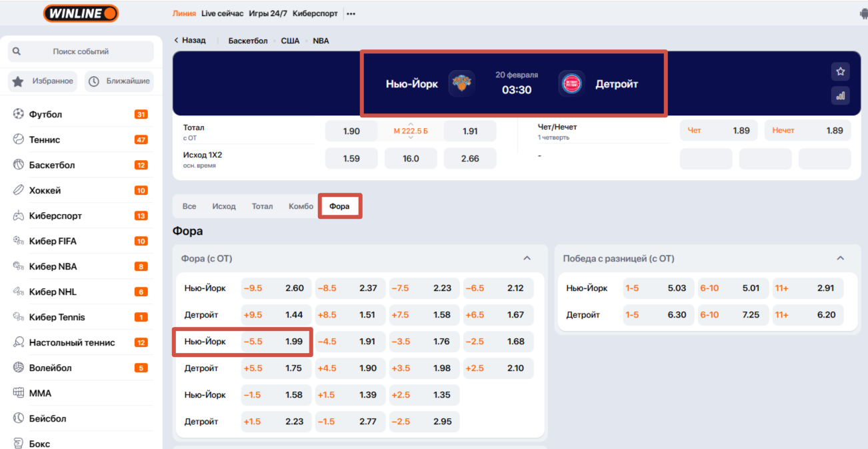This screenshot has width=868, height=449.
Task: Select draw odds 16.0
Action: click(x=411, y=159)
